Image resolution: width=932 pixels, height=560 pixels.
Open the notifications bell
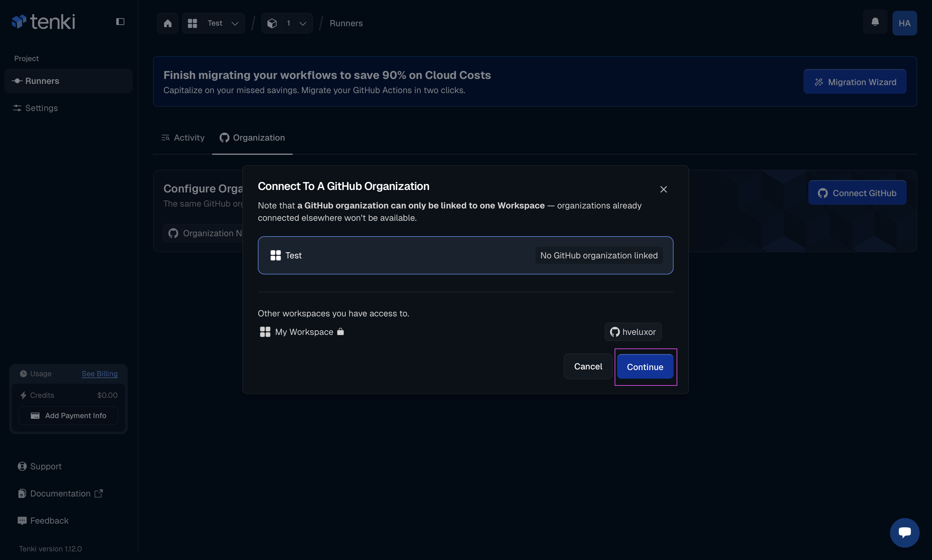tap(875, 22)
